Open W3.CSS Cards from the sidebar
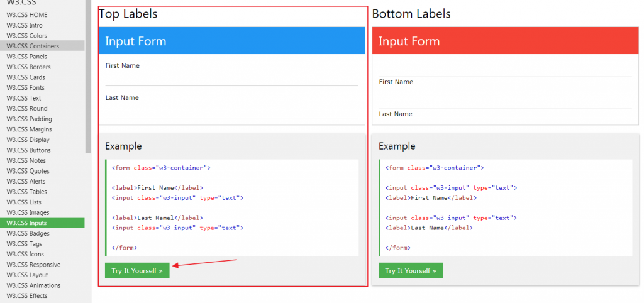Viewport: 644px width, 303px height. tap(26, 77)
